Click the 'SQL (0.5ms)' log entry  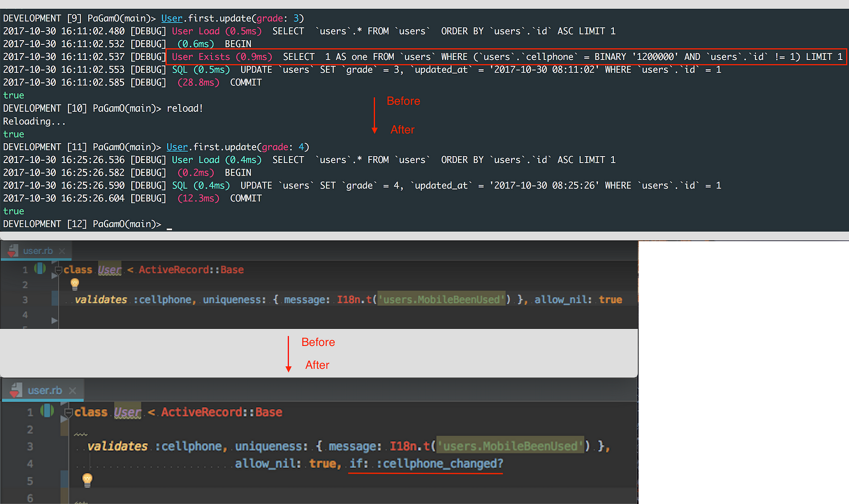(201, 70)
